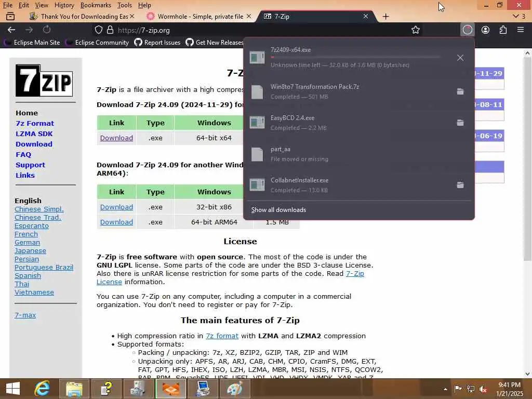Image resolution: width=532 pixels, height=399 pixels.
Task: Show Win8to7 Transformation Pack.7z in folder
Action: click(x=460, y=91)
